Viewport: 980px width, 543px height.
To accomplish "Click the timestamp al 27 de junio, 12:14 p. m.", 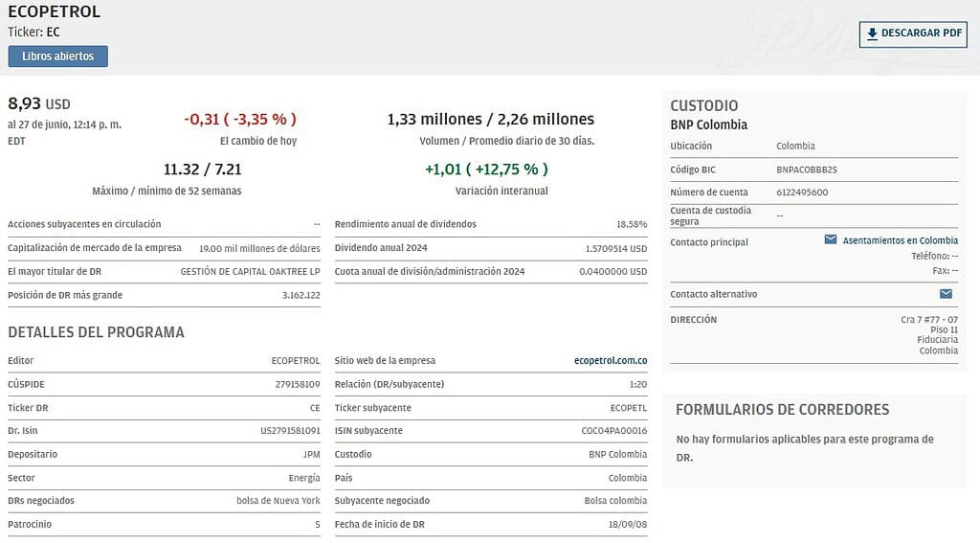I will click(64, 124).
